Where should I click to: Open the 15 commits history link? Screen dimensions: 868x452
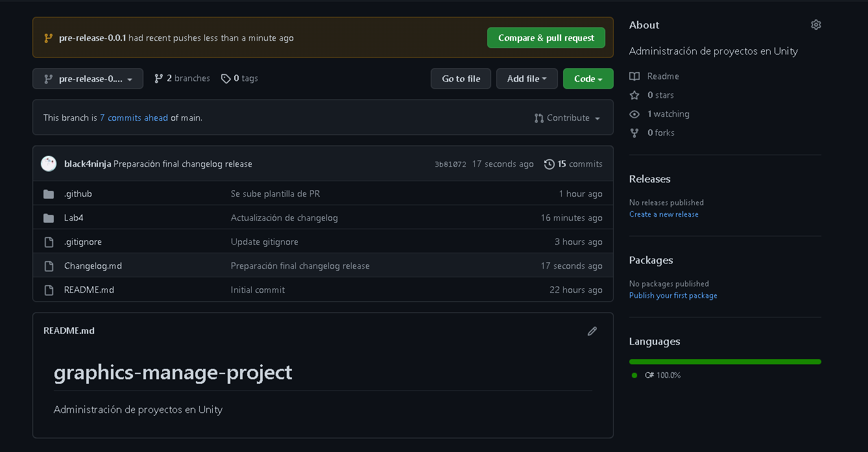pos(573,164)
